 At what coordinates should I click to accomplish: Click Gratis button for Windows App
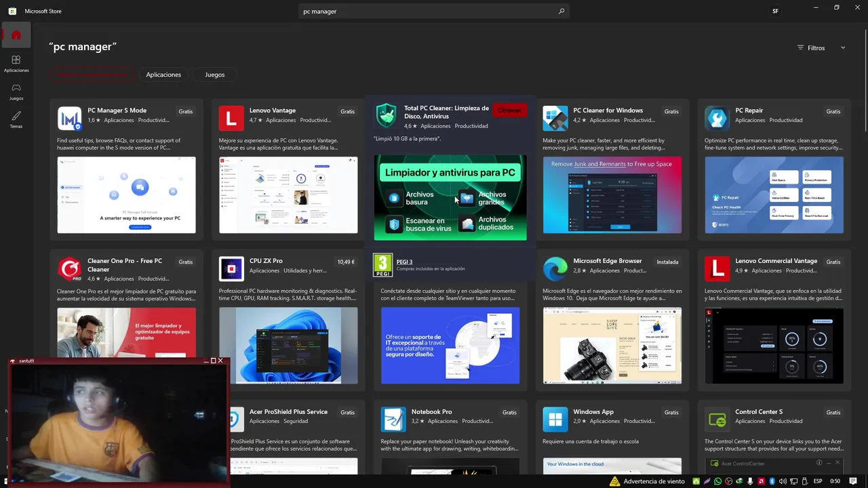click(x=671, y=412)
